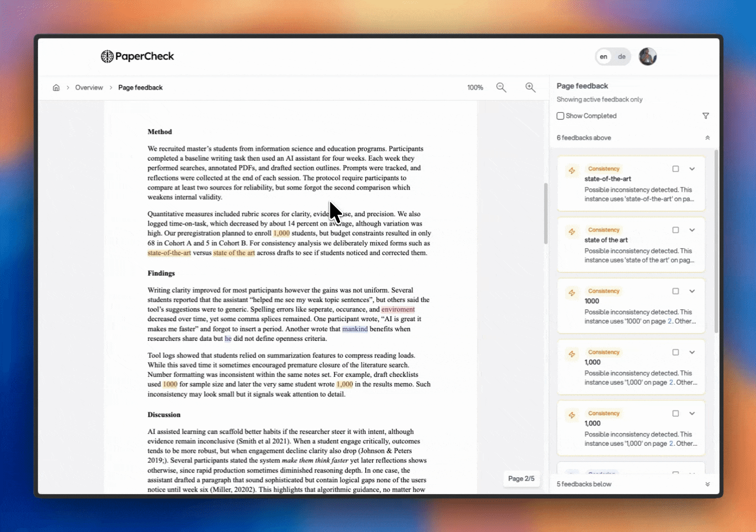Zoom out with the minus magnifier
The image size is (756, 532).
(501, 88)
